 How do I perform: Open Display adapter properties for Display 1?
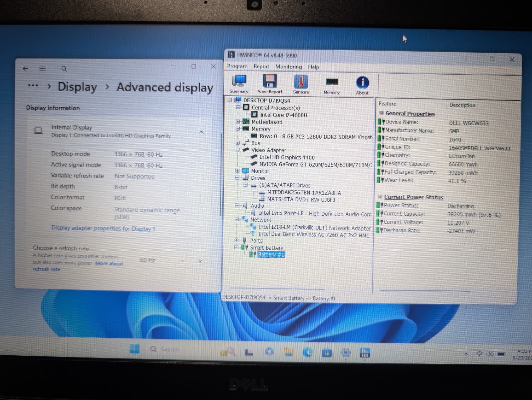103,228
